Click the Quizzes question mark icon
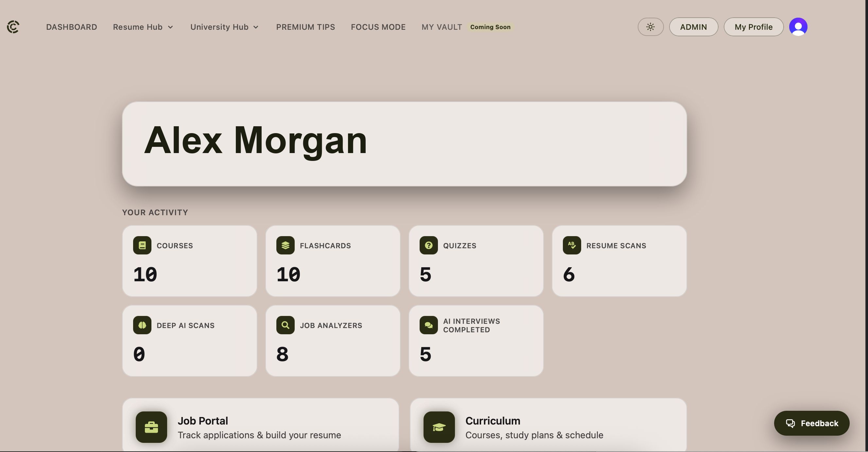The height and width of the screenshot is (452, 868). tap(428, 245)
